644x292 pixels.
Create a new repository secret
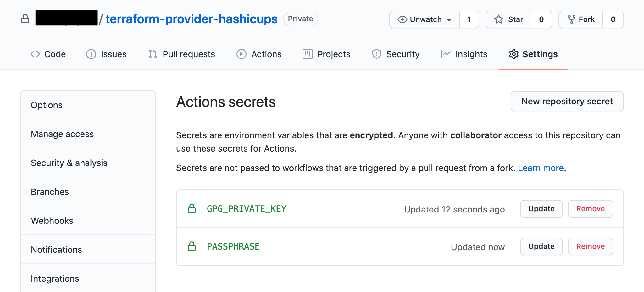click(567, 101)
